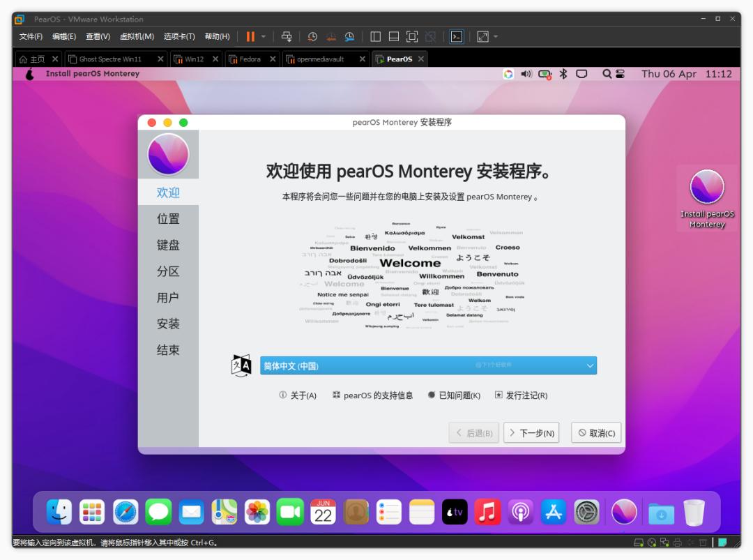753x560 pixels.
Task: Click the Bluetooth icon in the menu bar
Action: point(563,74)
